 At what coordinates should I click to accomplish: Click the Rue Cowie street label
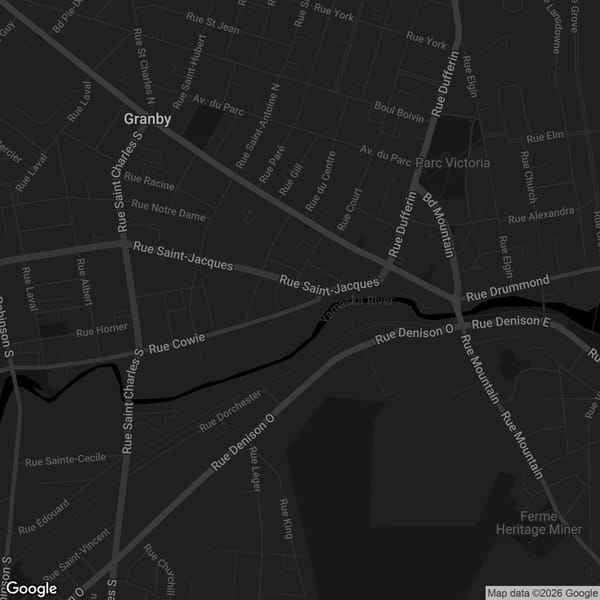(x=176, y=345)
